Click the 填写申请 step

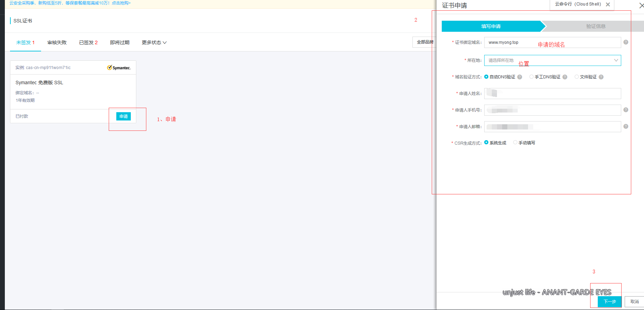[x=491, y=26]
